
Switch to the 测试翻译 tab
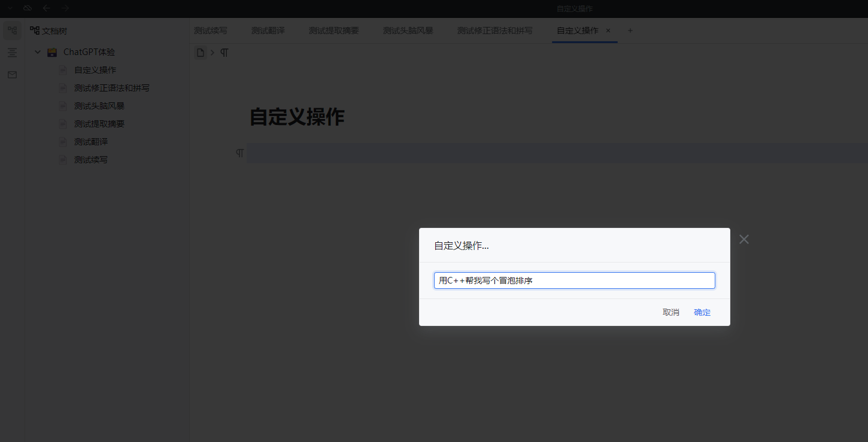(x=268, y=30)
